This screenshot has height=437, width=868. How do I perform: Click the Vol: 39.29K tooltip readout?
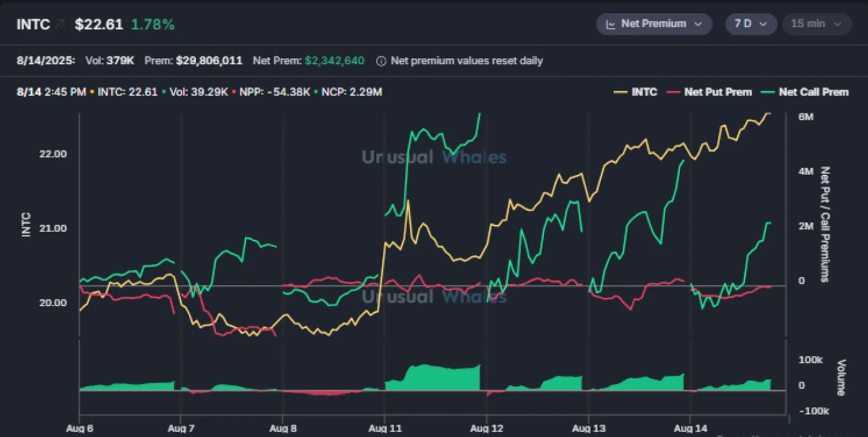click(x=199, y=92)
